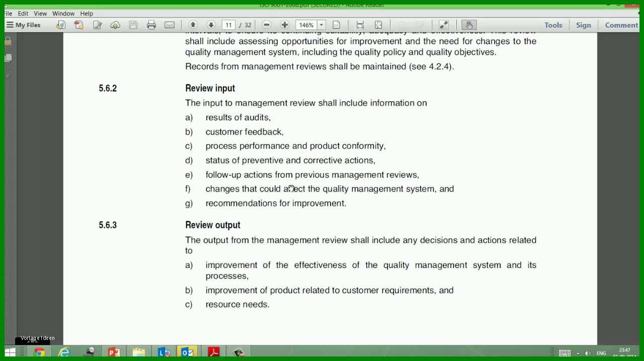The height and width of the screenshot is (361, 644).
Task: Click the save file icon
Action: (133, 25)
